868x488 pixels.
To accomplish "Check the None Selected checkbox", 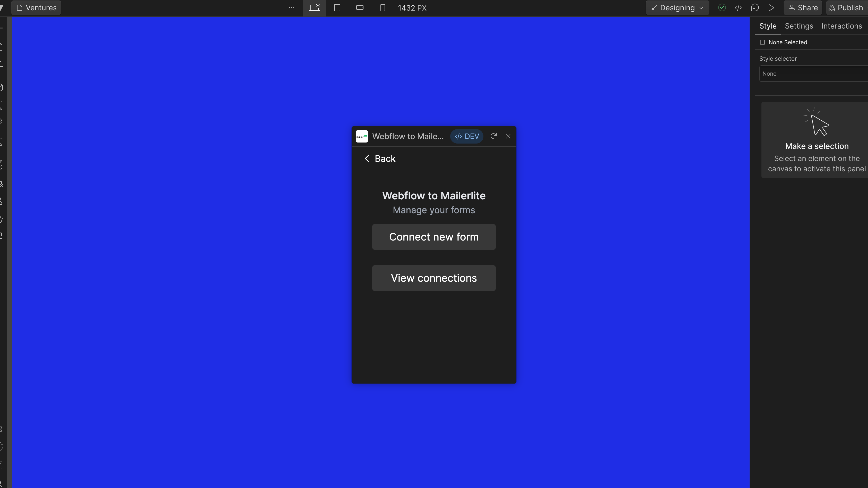I will point(762,42).
